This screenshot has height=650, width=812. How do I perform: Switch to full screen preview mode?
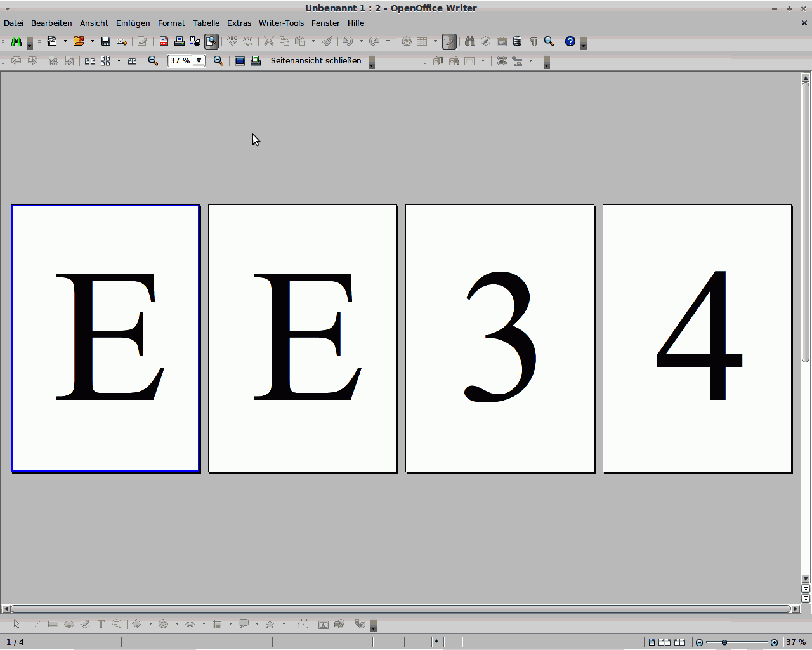tap(240, 61)
